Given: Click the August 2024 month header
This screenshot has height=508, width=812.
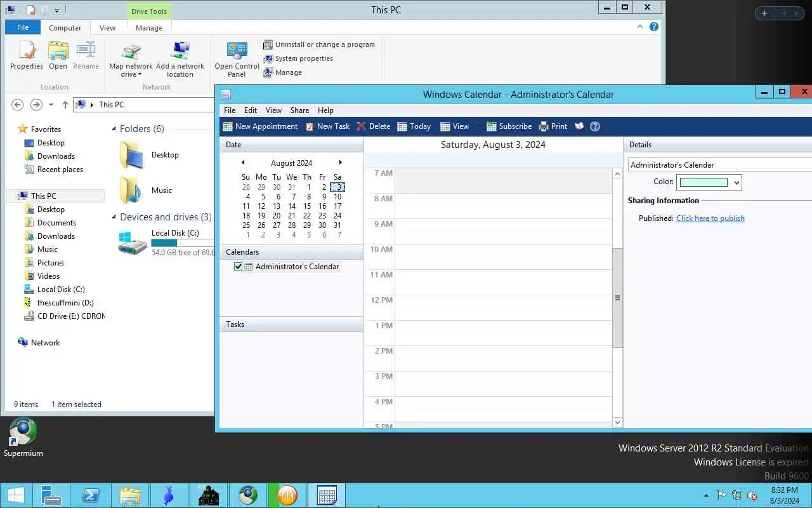Looking at the screenshot, I should click(x=291, y=163).
